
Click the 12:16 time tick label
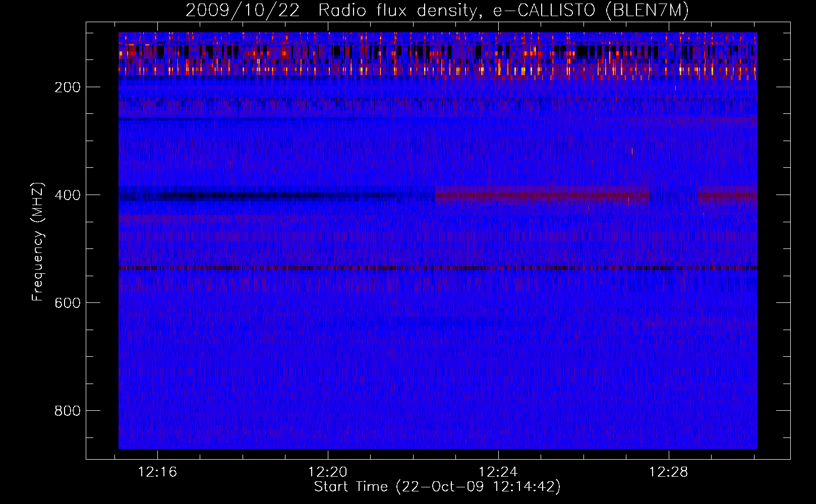tap(157, 472)
